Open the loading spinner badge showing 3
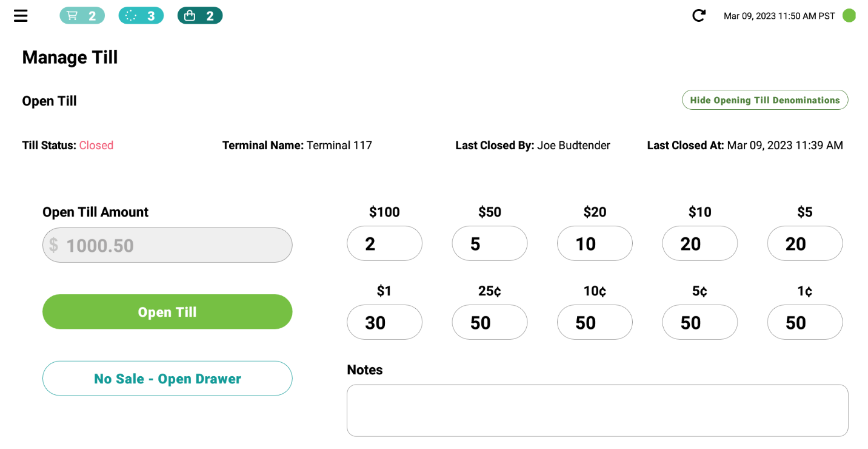 click(141, 16)
